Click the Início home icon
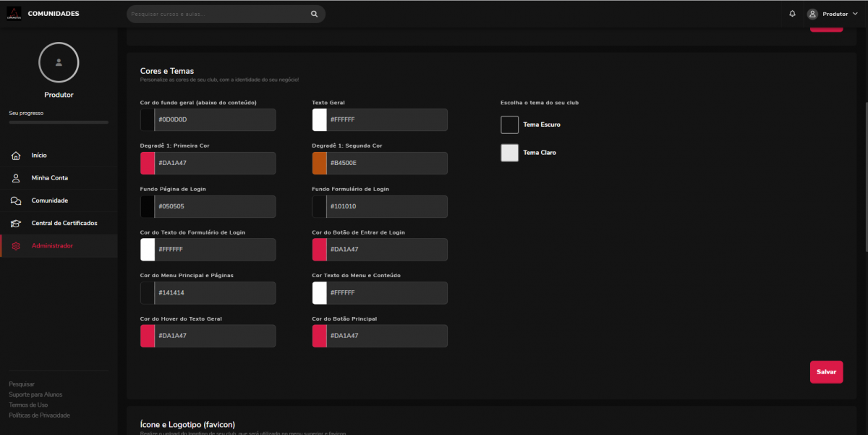This screenshot has width=868, height=435. click(x=16, y=156)
